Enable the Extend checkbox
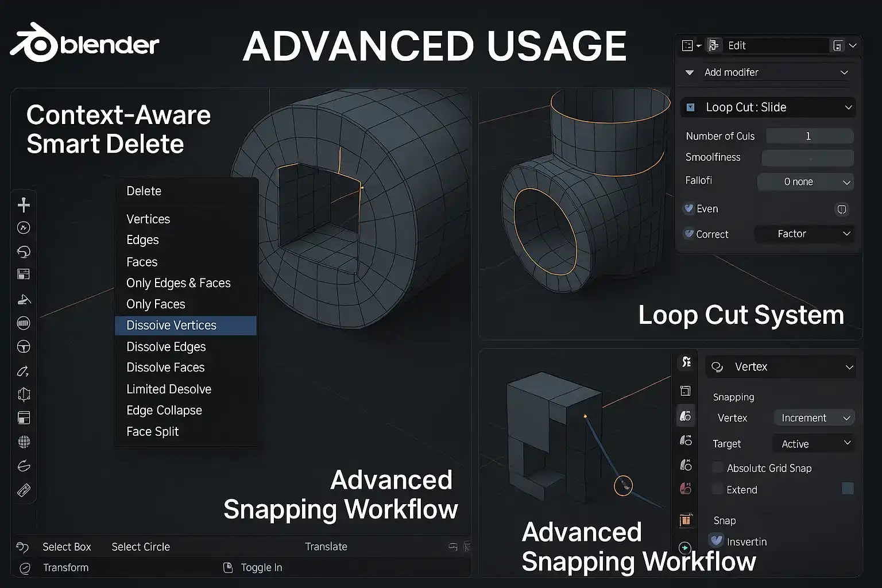Viewport: 882px width, 588px height. (x=717, y=489)
